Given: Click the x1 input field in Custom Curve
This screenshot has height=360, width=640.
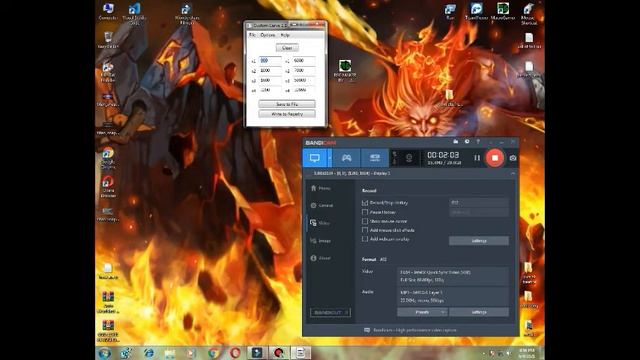Looking at the screenshot, I should click(270, 60).
